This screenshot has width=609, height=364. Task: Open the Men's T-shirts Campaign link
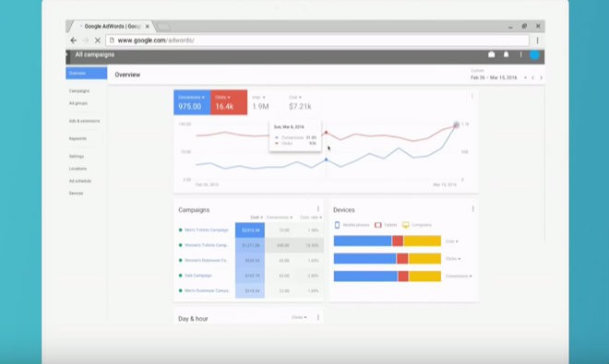pyautogui.click(x=207, y=230)
